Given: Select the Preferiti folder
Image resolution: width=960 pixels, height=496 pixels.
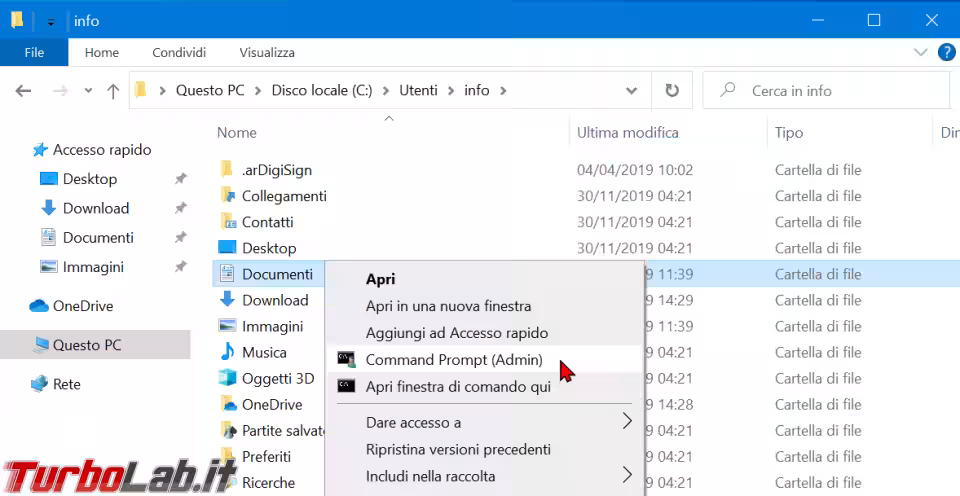Looking at the screenshot, I should click(266, 457).
